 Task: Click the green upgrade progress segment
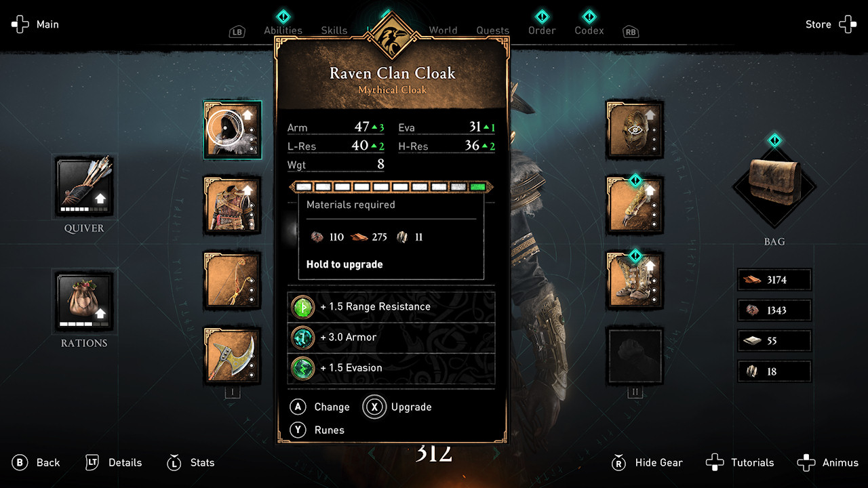479,186
